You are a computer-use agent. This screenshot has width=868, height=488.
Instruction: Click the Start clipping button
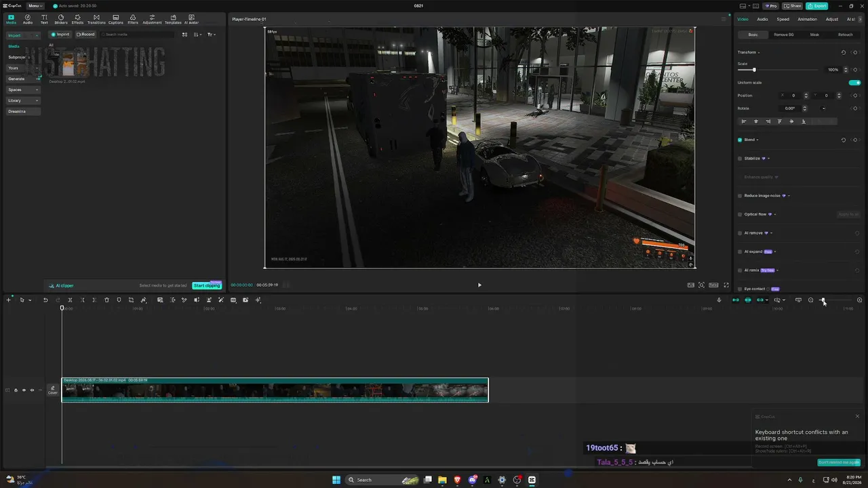(x=207, y=286)
